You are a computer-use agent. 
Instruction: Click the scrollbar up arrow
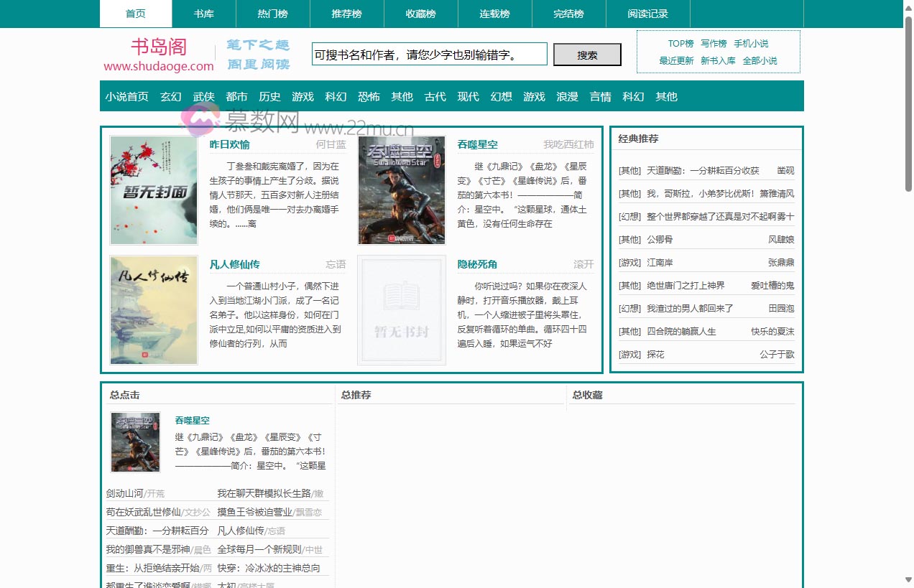click(908, 6)
